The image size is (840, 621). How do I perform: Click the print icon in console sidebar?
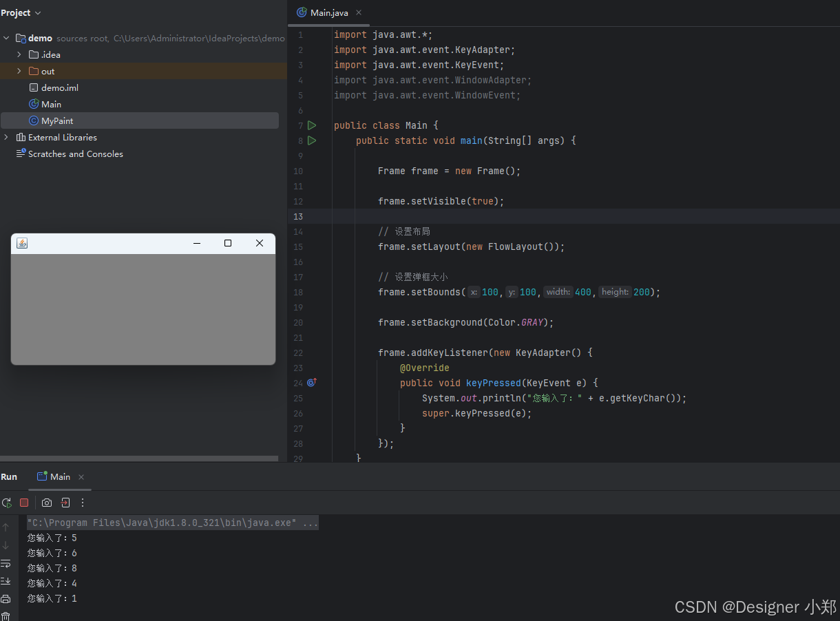point(6,599)
